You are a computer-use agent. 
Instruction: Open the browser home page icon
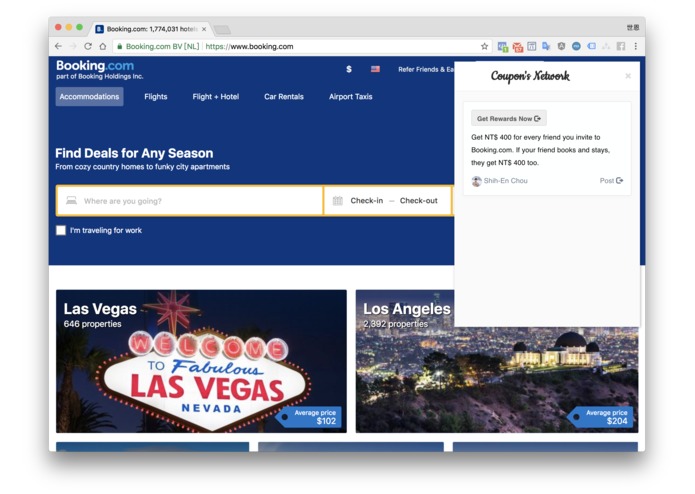click(102, 46)
